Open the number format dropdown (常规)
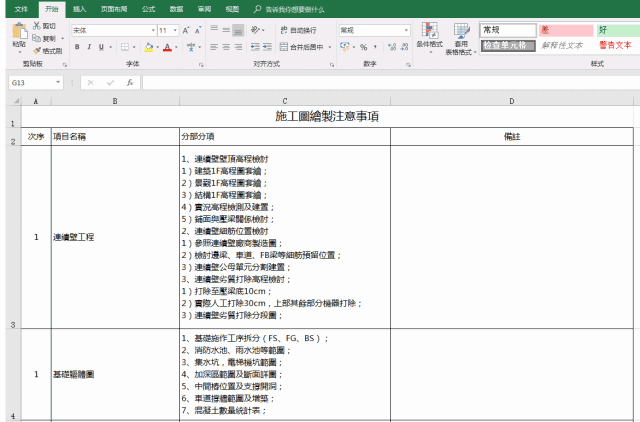Image resolution: width=640 pixels, height=422 pixels. 406,30
